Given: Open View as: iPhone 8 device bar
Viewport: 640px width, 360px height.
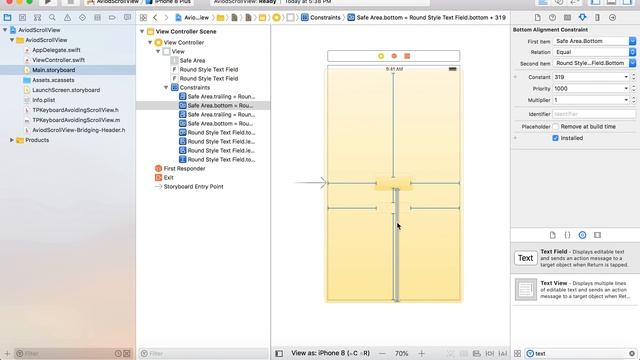Looking at the screenshot, I should pyautogui.click(x=330, y=353).
